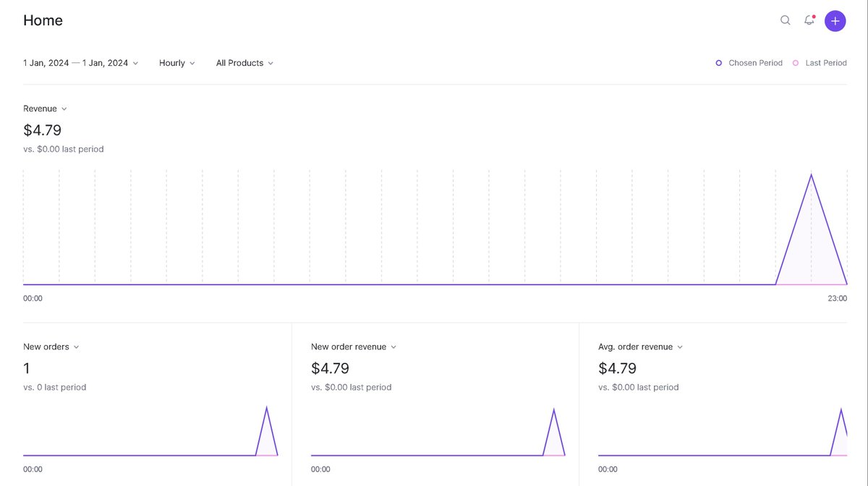Click the Avg. order revenue chart spike

841,411
